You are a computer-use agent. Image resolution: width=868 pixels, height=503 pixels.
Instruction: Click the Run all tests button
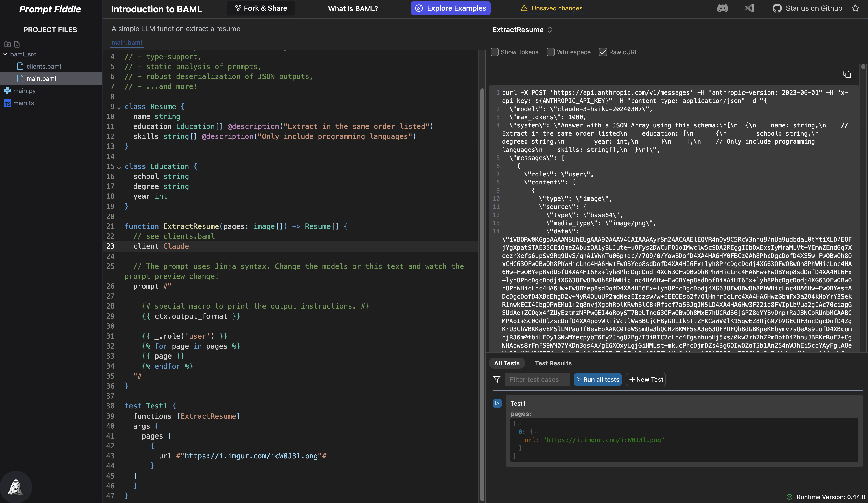pyautogui.click(x=598, y=379)
